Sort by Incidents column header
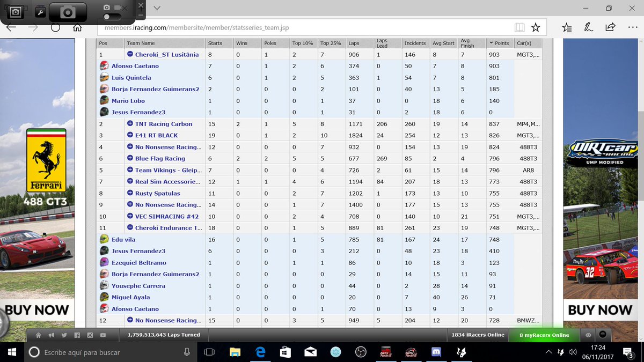Image resolution: width=644 pixels, height=362 pixels. click(416, 43)
